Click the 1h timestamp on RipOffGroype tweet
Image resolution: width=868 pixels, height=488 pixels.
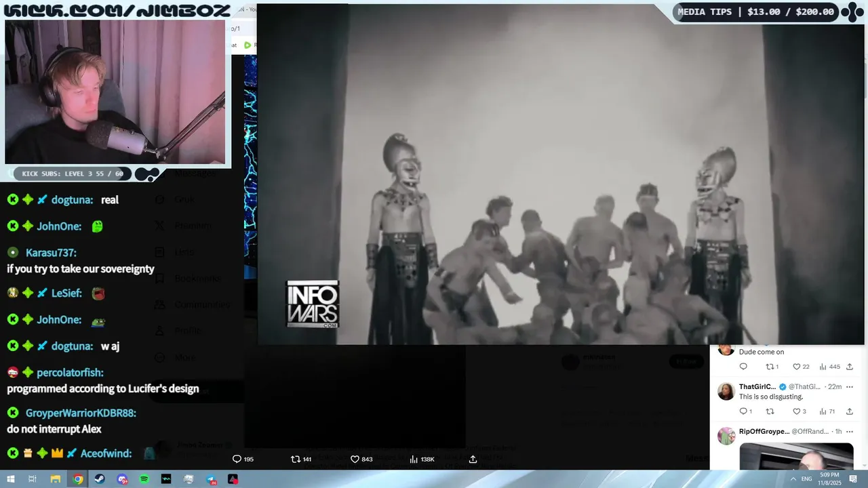pyautogui.click(x=838, y=431)
